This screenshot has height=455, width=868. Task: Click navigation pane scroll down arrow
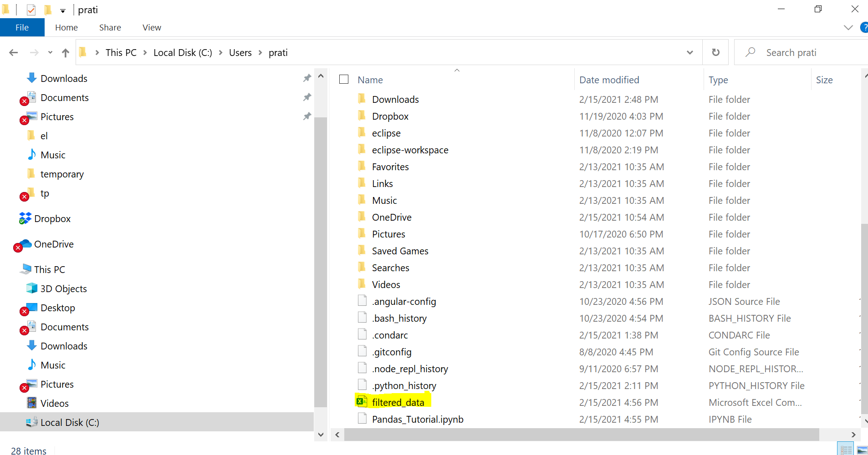(x=321, y=435)
